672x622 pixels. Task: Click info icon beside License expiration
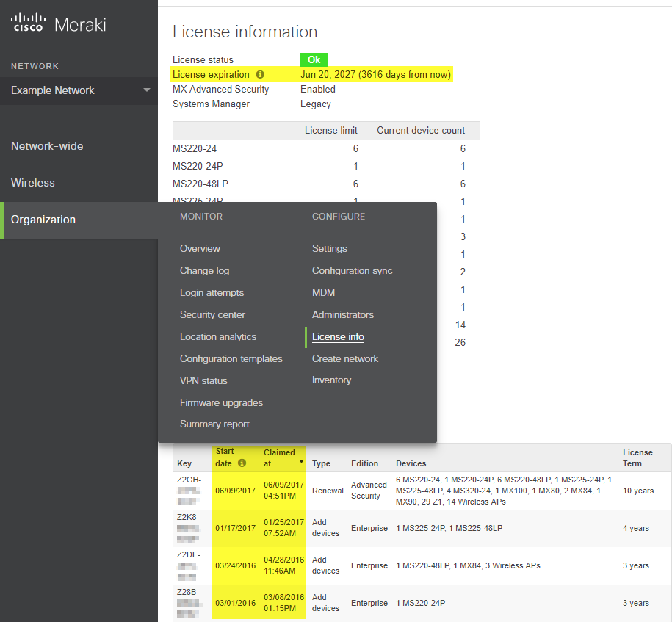point(260,75)
